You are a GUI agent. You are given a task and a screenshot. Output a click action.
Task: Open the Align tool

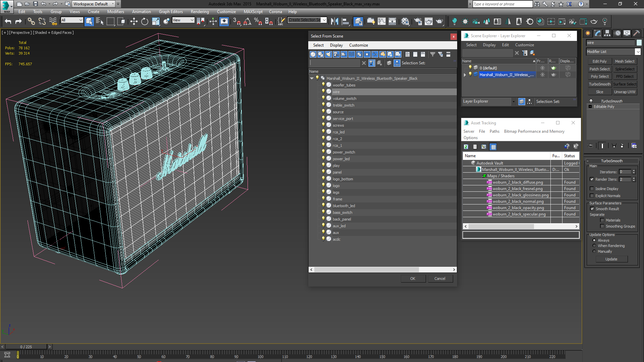345,21
